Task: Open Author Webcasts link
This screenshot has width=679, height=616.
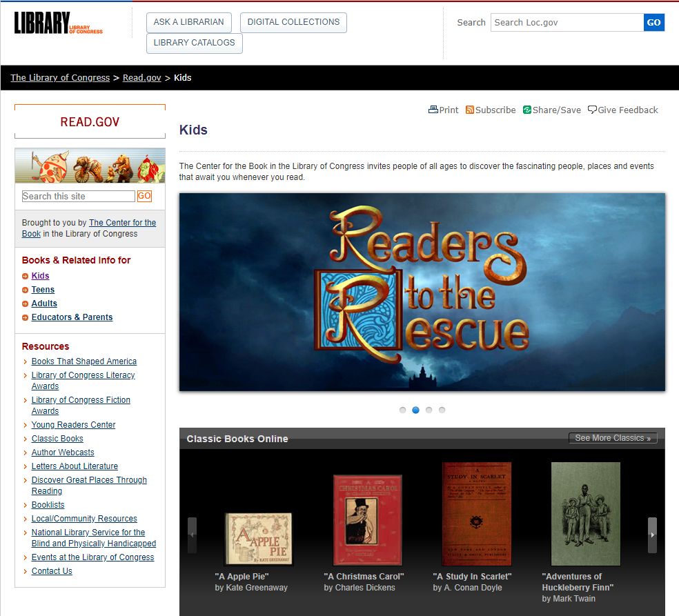Action: click(63, 453)
